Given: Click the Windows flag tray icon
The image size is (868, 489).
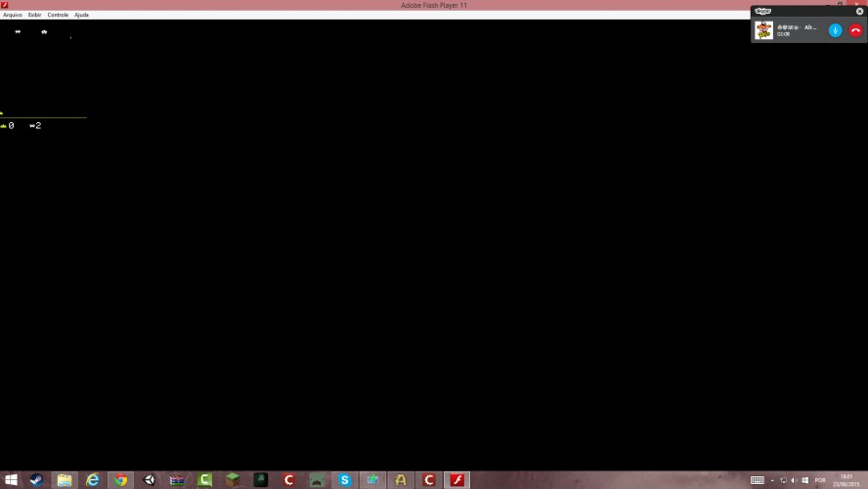Looking at the screenshot, I should coord(805,480).
